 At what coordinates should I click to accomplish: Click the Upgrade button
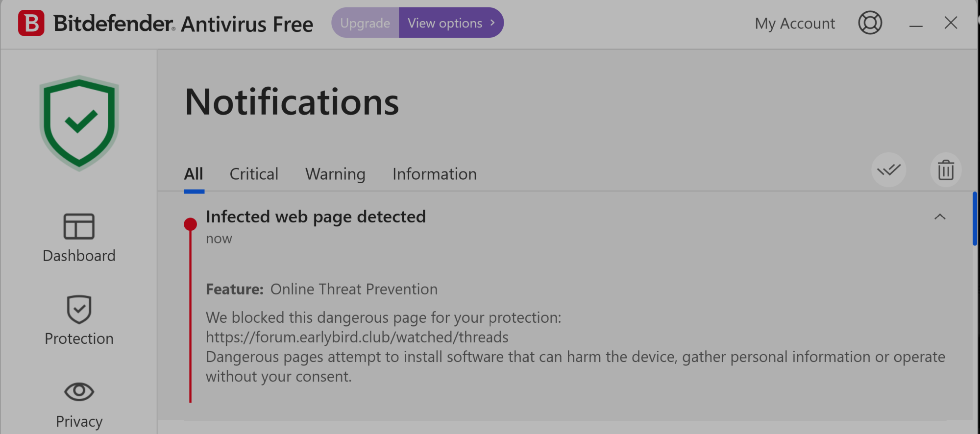coord(365,23)
